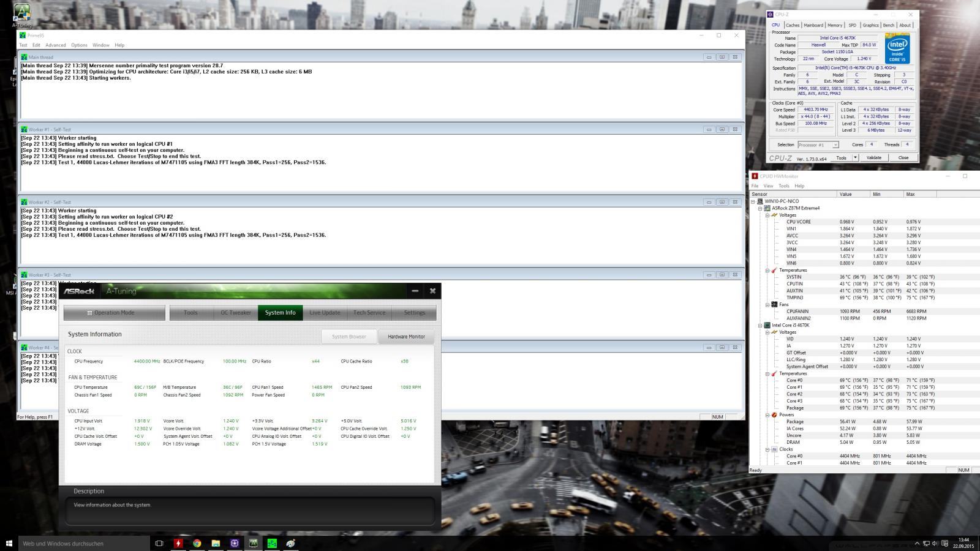
Task: Collapse the ASRock Z87M Extreme4 node
Action: [760, 208]
